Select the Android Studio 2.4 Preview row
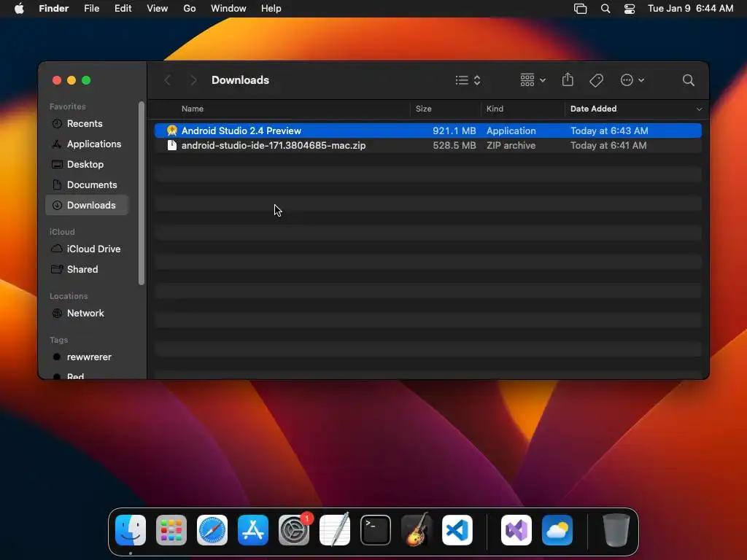The height and width of the screenshot is (560, 747). click(427, 131)
